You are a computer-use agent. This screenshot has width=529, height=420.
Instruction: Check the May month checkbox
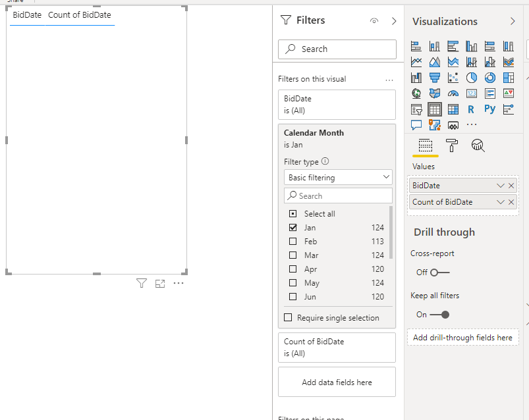tap(293, 283)
